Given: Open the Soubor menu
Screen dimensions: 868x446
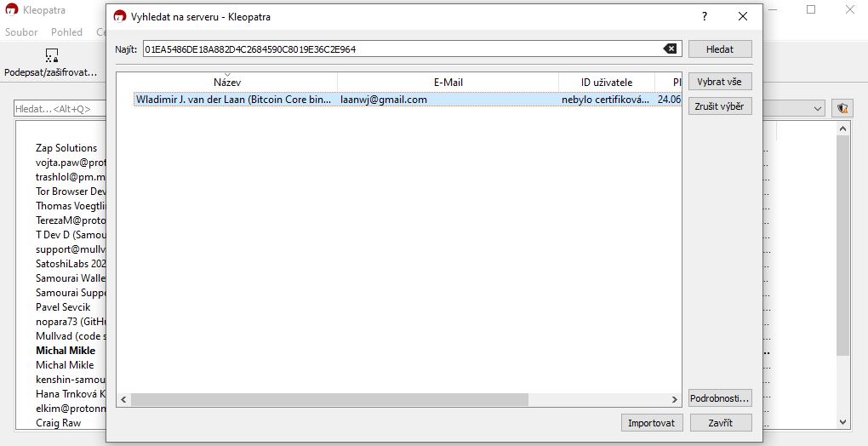Looking at the screenshot, I should click(21, 32).
